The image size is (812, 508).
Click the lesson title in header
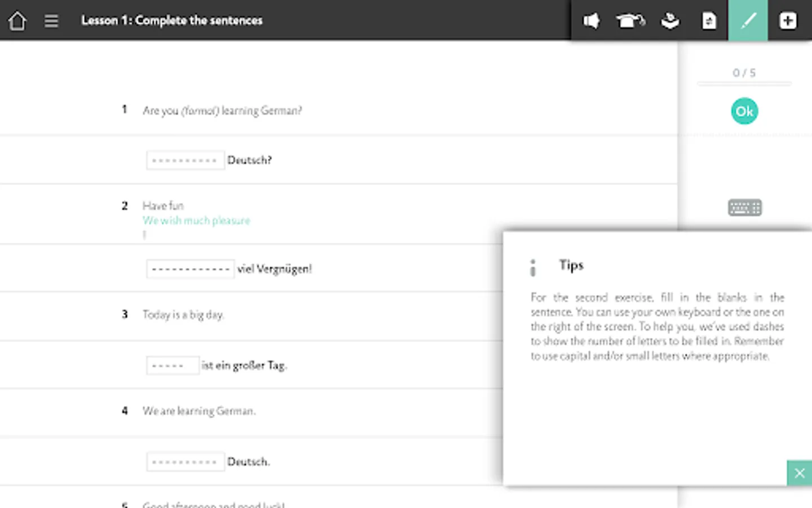point(172,21)
